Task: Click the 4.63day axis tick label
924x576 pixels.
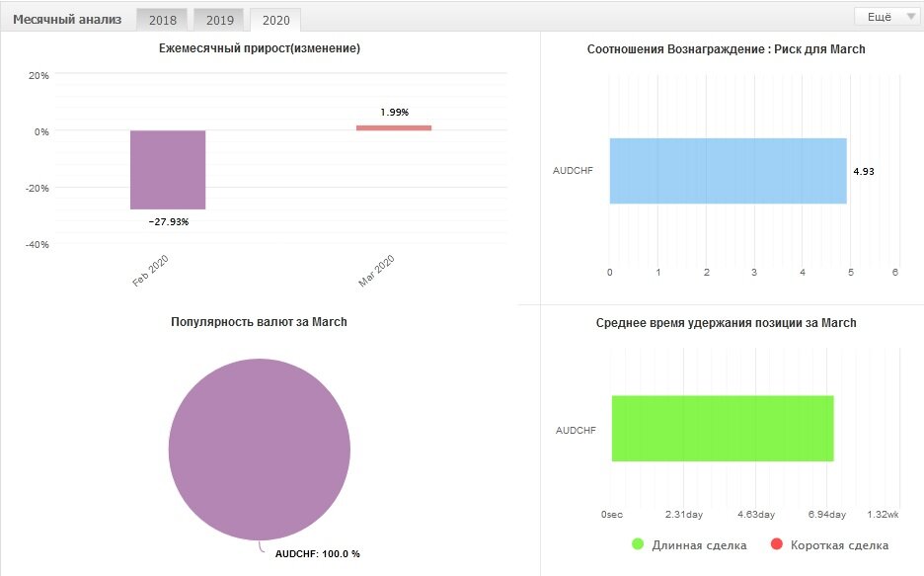Action: (756, 514)
